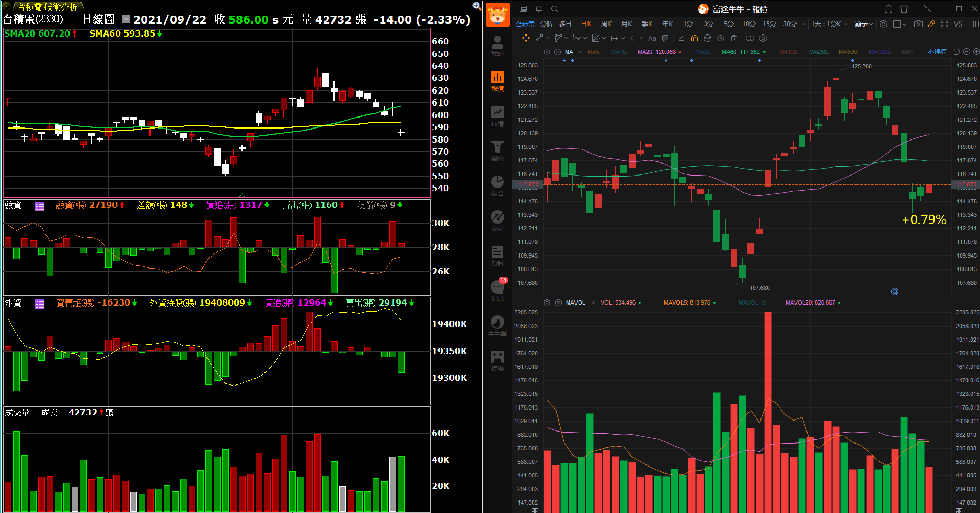Screen dimensions: 980x513
Task: Select the comment bubble annotation tool
Action: coord(665,38)
